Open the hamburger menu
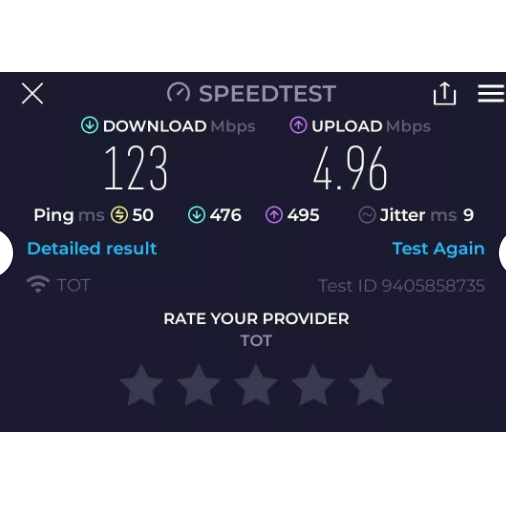This screenshot has height=506, width=506. pyautogui.click(x=491, y=94)
